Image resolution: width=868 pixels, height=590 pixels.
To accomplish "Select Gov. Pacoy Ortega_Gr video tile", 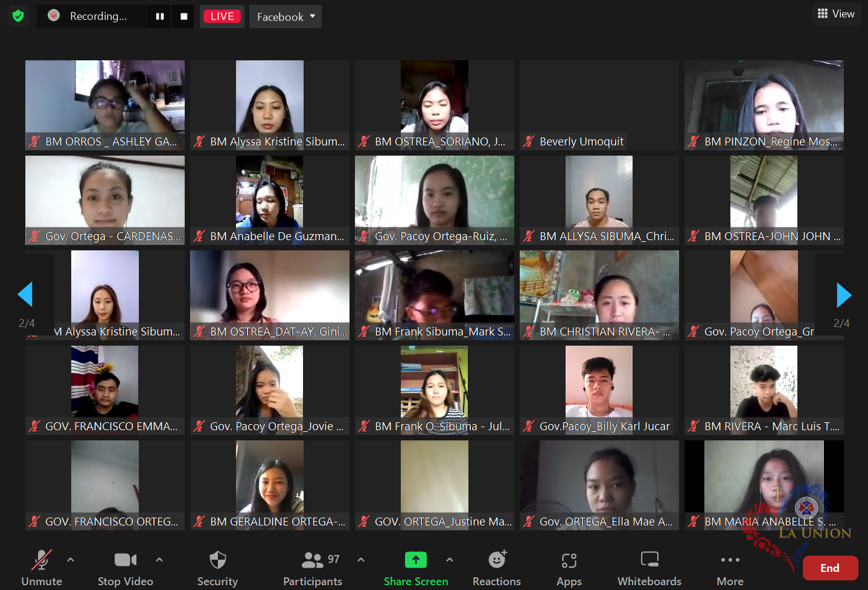I will tap(764, 295).
